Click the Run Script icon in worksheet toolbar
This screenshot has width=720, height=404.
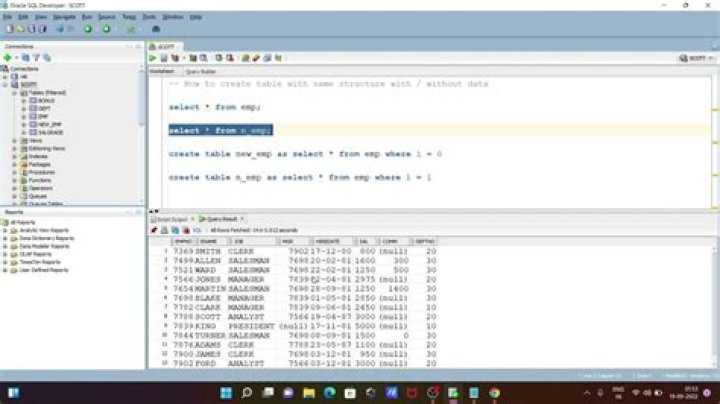163,58
